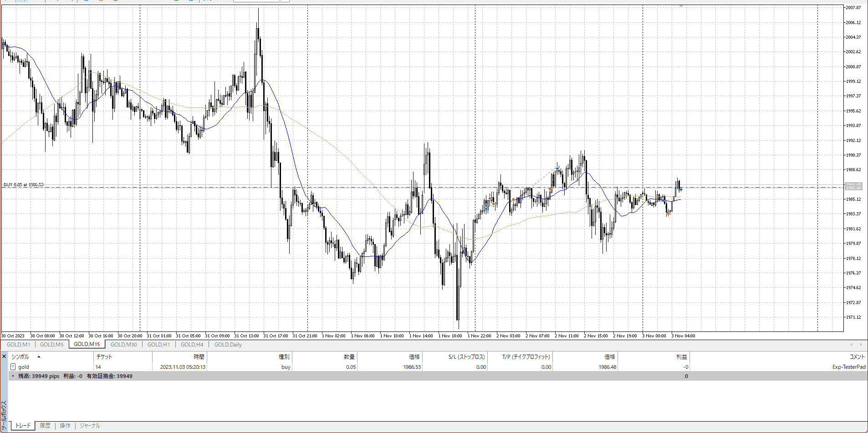868x433 pixels.
Task: Select the GOLD,Daily chart tab
Action: click(x=228, y=345)
